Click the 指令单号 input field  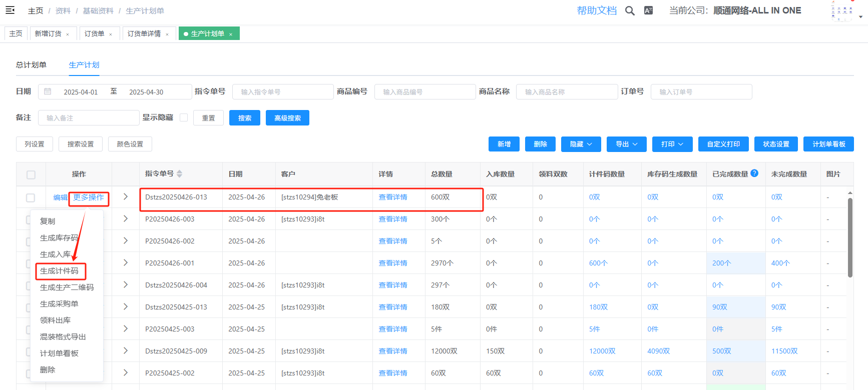coord(283,92)
